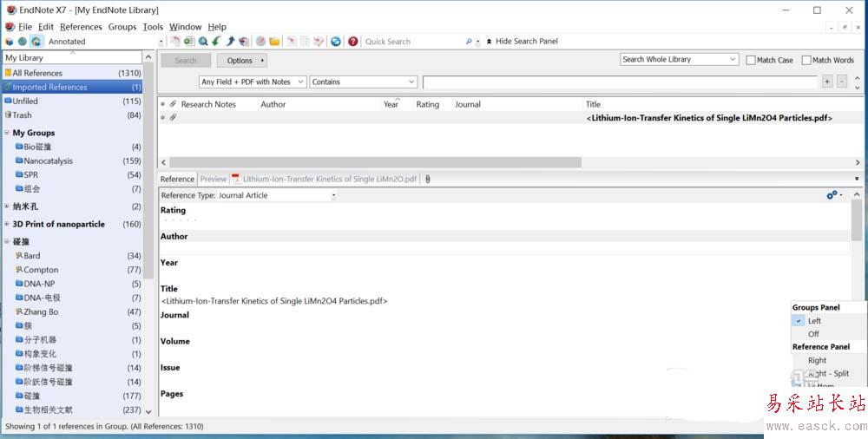Switch to Local Library Mode icon
This screenshot has width=868, height=439.
[9, 42]
